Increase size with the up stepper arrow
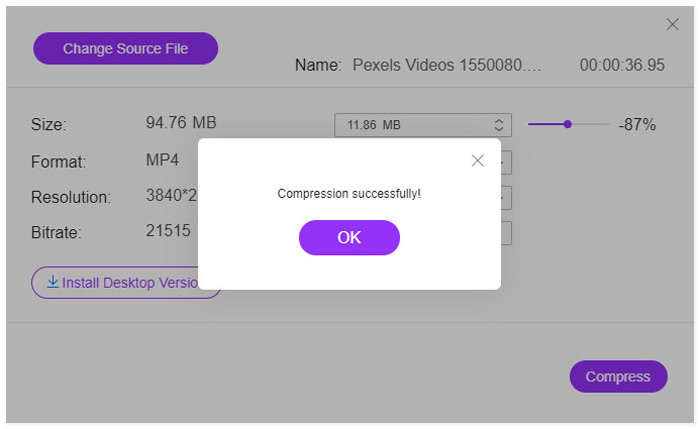This screenshot has height=429, width=700. [499, 121]
